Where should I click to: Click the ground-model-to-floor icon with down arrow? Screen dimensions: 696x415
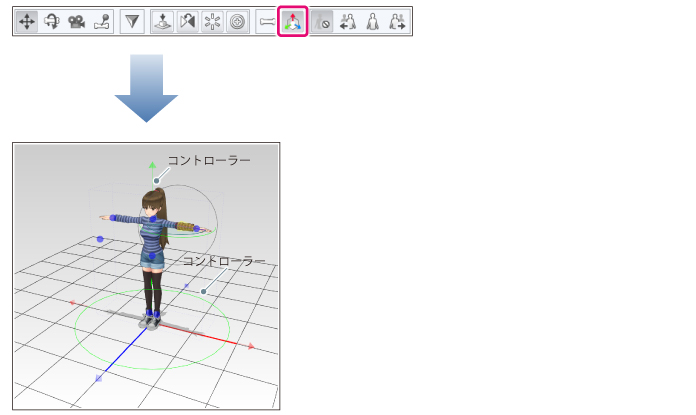[163, 22]
